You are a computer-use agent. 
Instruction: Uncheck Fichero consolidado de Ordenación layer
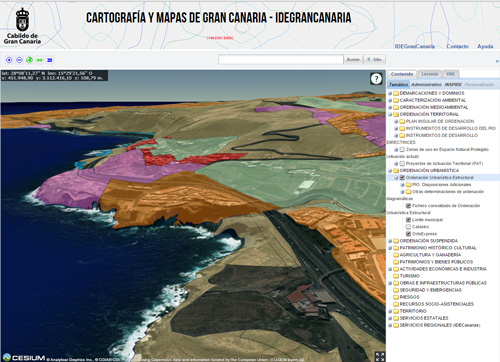pyautogui.click(x=408, y=206)
